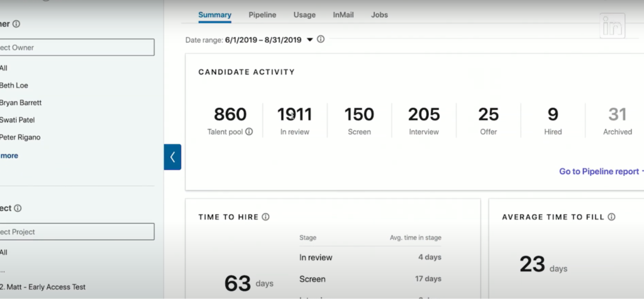Image resolution: width=644 pixels, height=299 pixels.
Task: Open the Date range dropdown arrow
Action: tap(309, 40)
